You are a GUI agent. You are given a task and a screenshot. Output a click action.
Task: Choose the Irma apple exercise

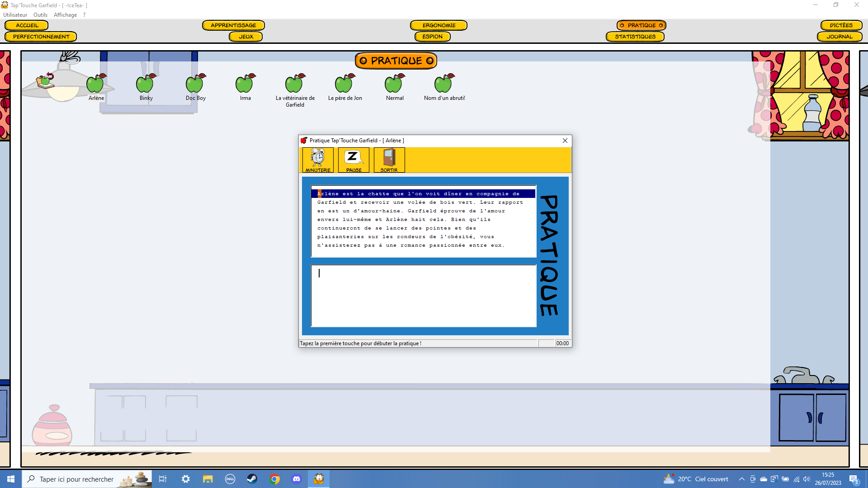[245, 83]
